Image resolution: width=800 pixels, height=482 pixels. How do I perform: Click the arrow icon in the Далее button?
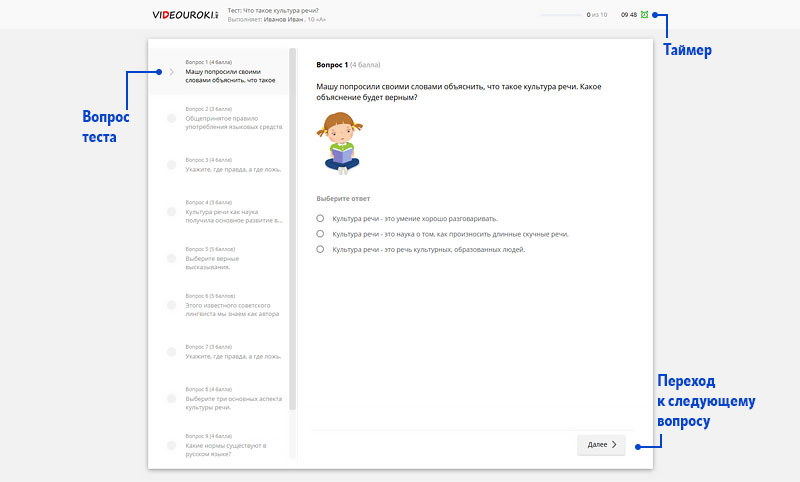(x=614, y=445)
